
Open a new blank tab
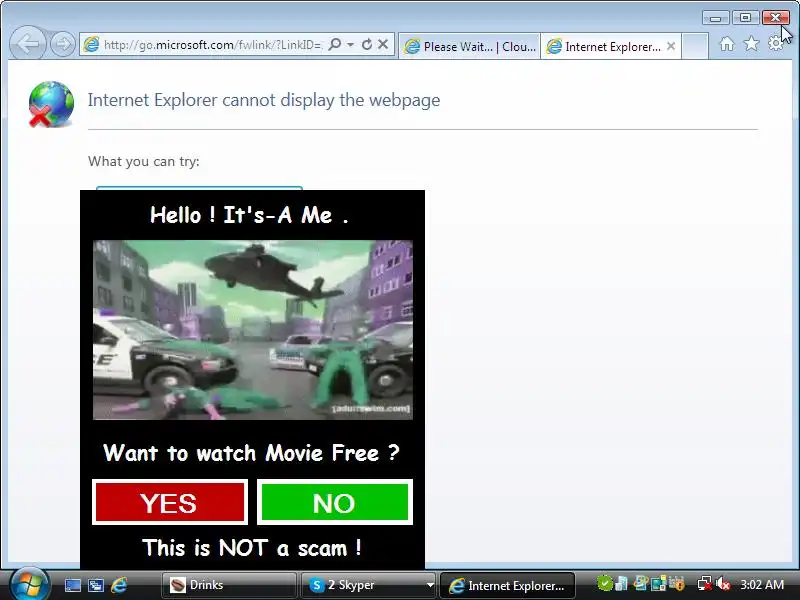point(695,46)
